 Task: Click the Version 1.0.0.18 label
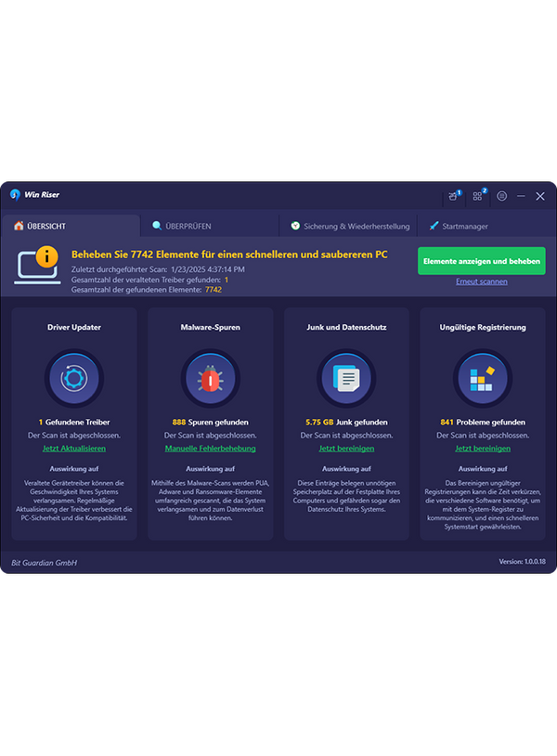[523, 562]
